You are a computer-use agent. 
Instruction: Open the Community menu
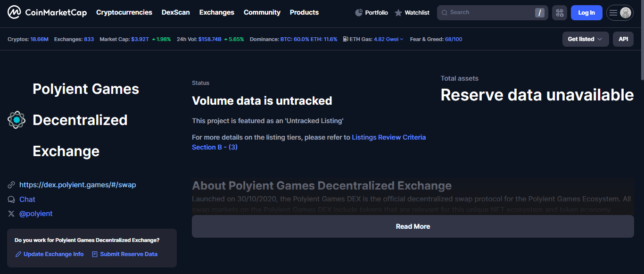pos(262,12)
